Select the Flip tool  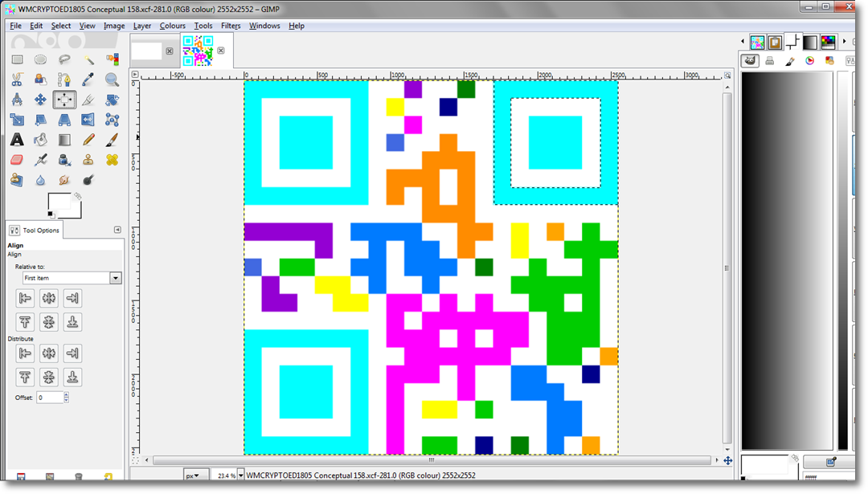click(x=88, y=120)
